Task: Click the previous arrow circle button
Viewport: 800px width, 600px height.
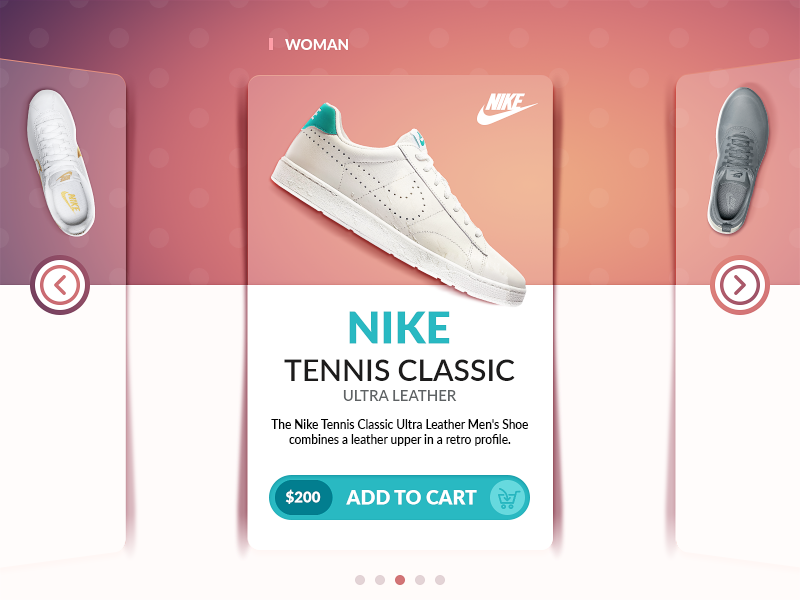Action: pyautogui.click(x=60, y=285)
